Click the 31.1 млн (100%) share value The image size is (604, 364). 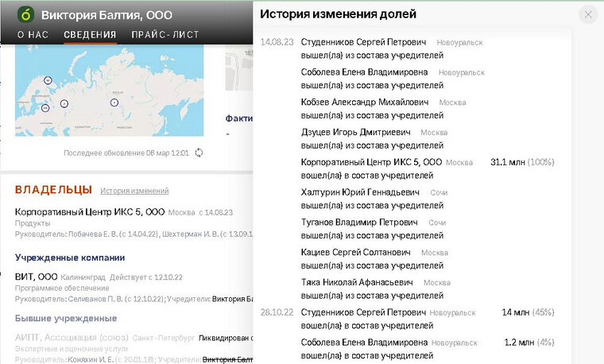pos(522,162)
